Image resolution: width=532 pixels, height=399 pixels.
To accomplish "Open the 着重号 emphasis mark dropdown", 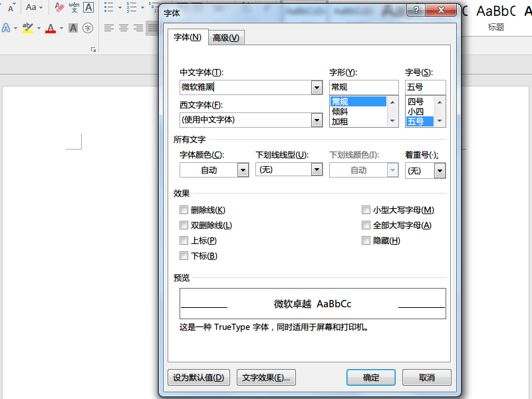I will pos(440,171).
